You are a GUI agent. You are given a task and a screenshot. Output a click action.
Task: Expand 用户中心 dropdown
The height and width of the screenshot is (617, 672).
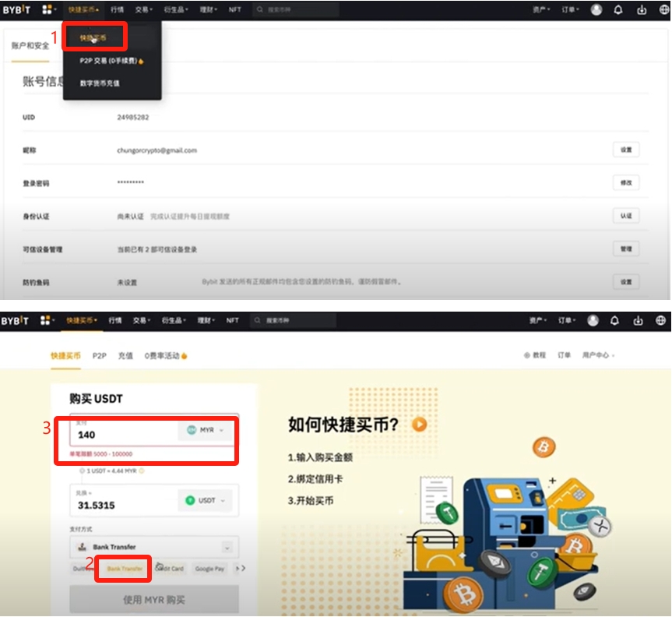click(598, 355)
